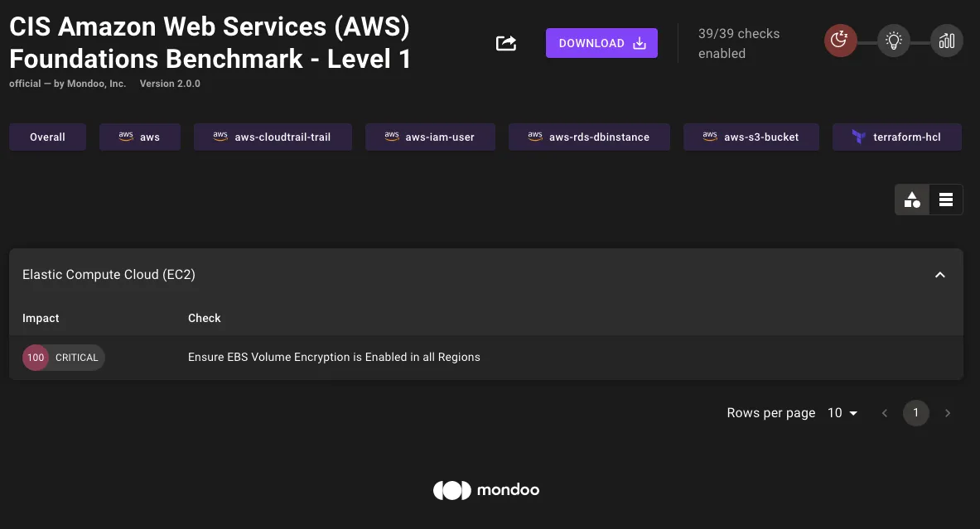This screenshot has height=529, width=980.
Task: Open the Overall tab
Action: click(47, 137)
